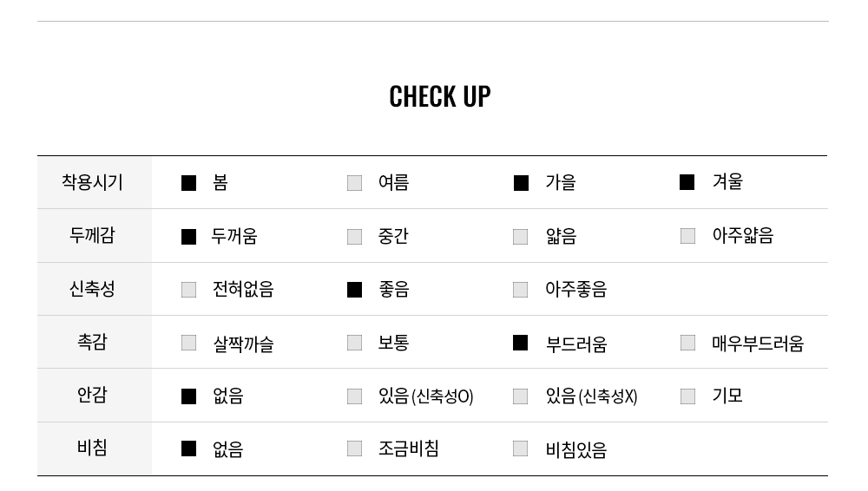Uncheck the 두꺼움 thickness box
Image resolution: width=868 pixels, height=491 pixels.
(188, 237)
